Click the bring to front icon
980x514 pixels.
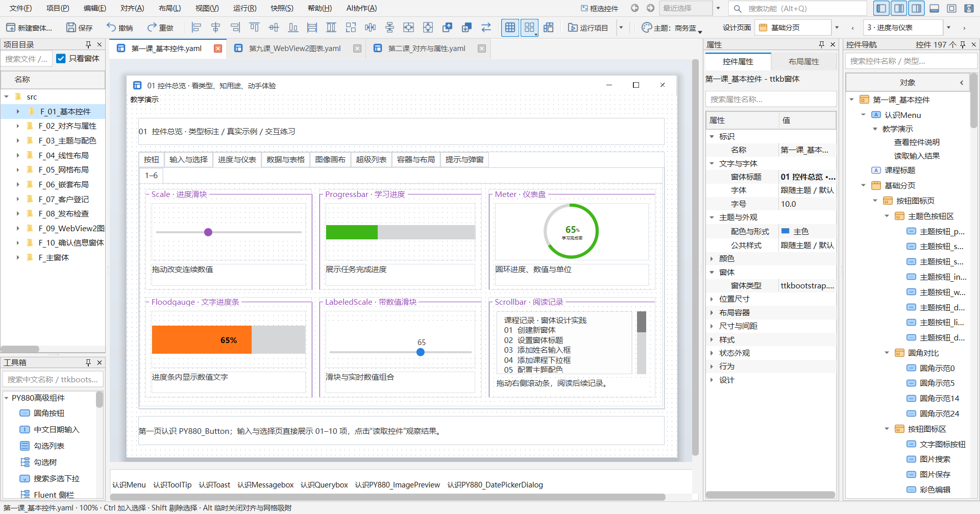[x=447, y=28]
